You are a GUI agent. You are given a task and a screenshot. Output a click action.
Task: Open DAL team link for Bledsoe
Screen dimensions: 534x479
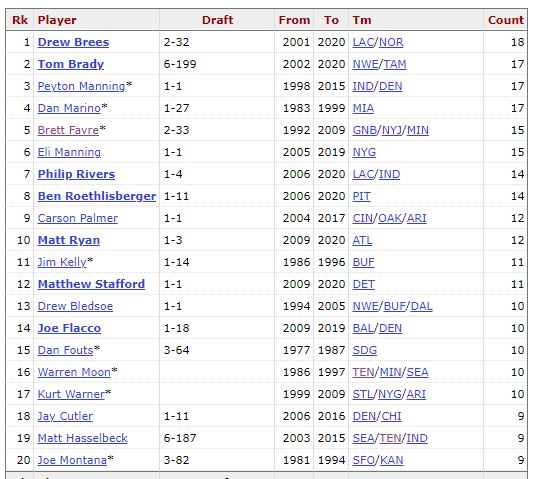[x=422, y=306]
